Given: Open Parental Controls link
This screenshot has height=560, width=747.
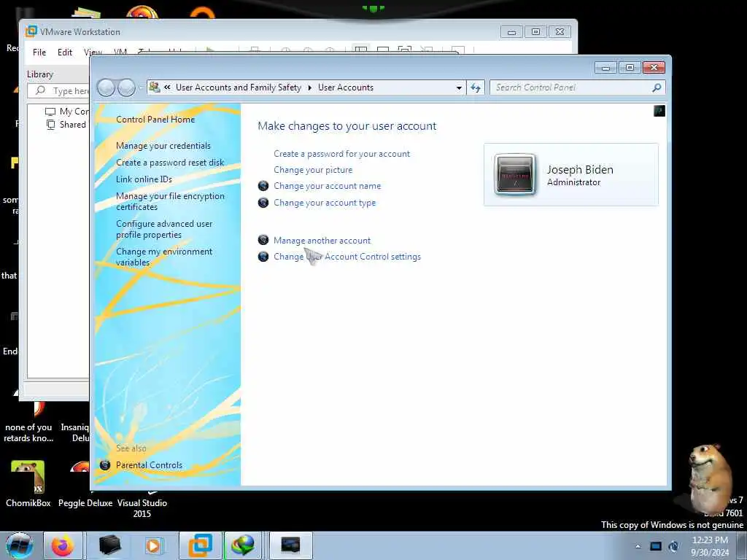Looking at the screenshot, I should (149, 465).
